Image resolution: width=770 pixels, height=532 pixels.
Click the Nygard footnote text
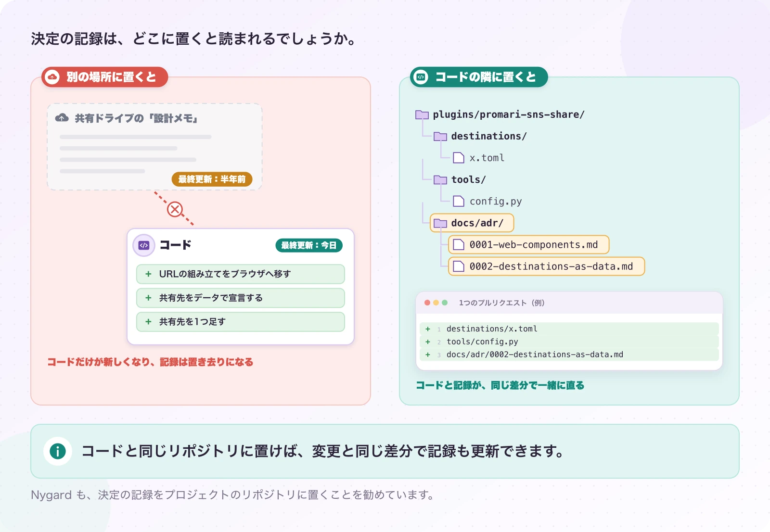coord(233,494)
